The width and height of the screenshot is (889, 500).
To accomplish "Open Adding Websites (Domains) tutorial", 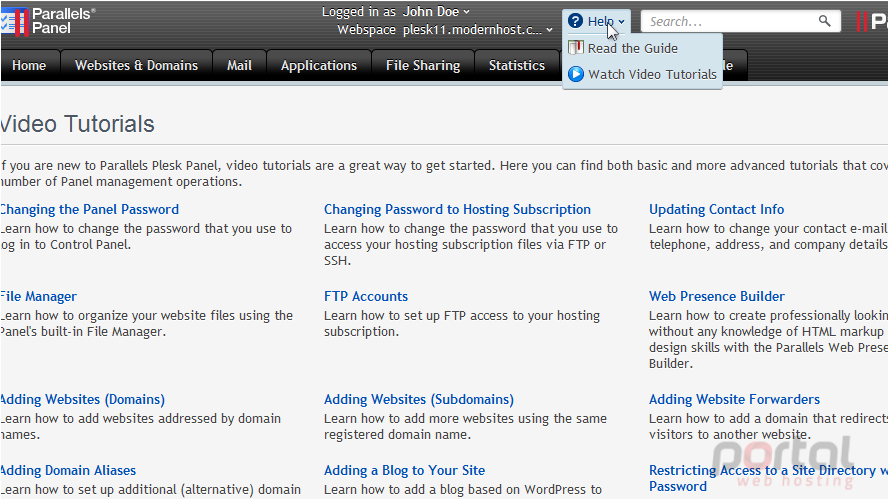I will [82, 399].
